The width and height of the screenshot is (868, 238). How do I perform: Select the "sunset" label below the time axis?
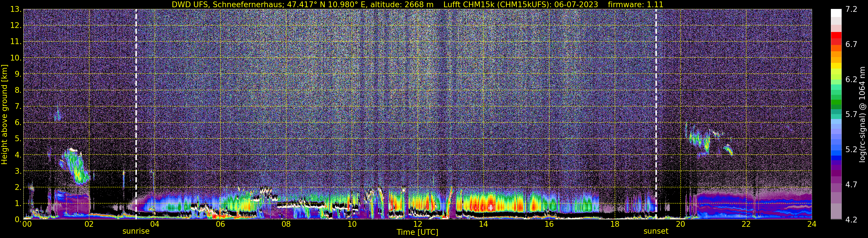tap(656, 231)
